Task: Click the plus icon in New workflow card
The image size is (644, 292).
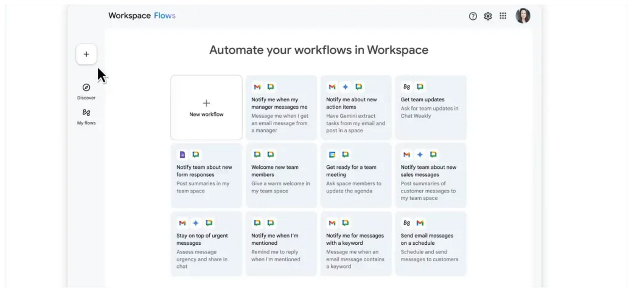Action: coord(206,103)
